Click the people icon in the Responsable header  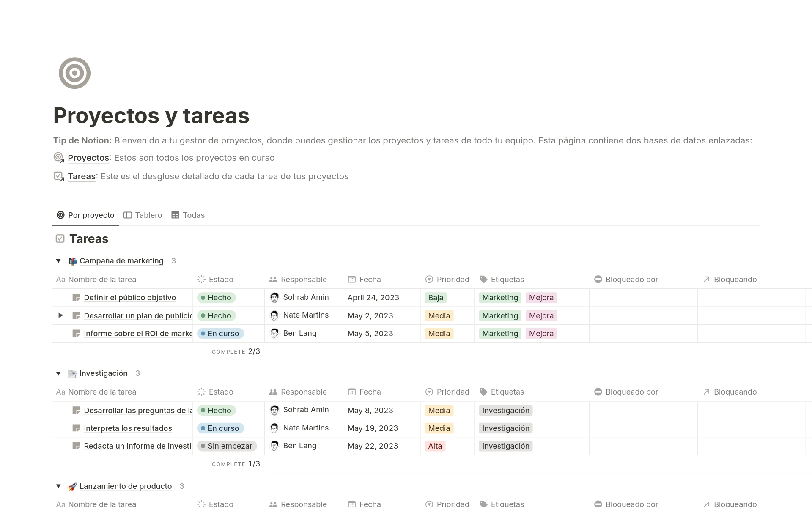(x=273, y=279)
